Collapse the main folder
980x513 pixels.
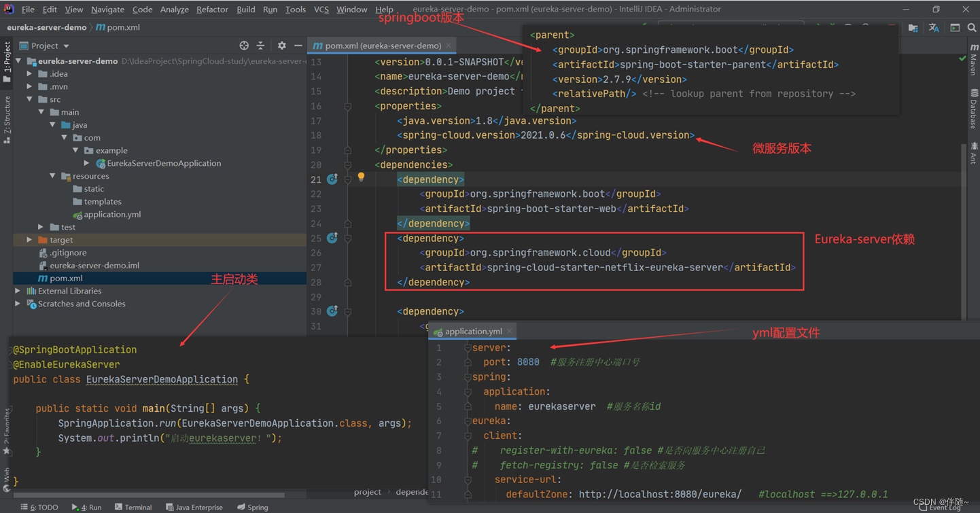(x=41, y=112)
